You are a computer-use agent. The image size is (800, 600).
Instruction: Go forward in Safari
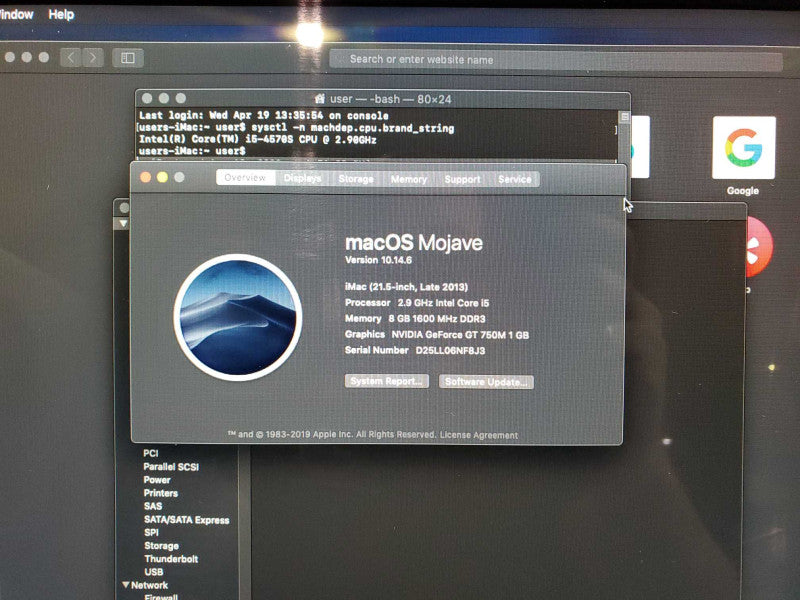[x=93, y=58]
